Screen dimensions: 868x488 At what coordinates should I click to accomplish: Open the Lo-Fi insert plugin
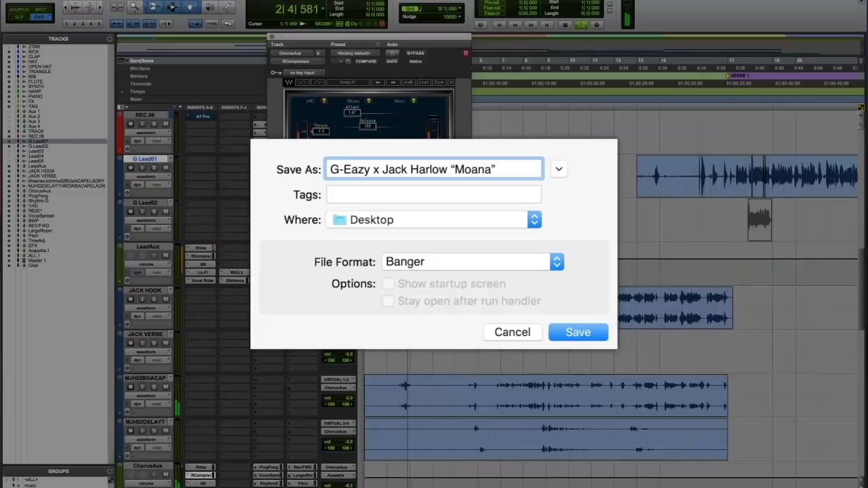(x=201, y=272)
